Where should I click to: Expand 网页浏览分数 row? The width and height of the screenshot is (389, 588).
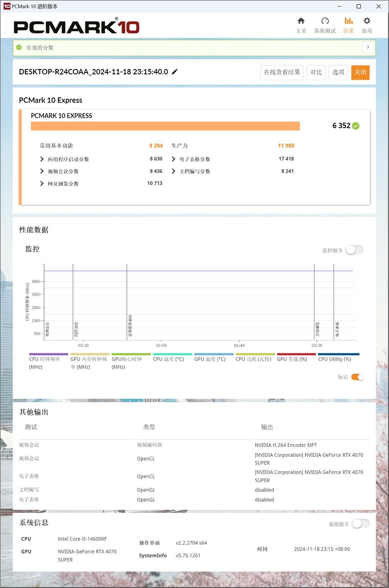pos(42,183)
